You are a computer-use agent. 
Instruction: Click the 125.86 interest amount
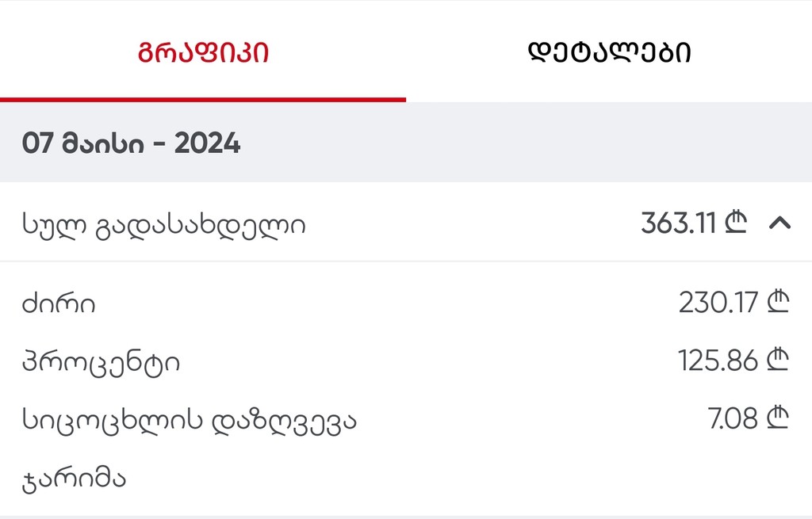click(718, 361)
